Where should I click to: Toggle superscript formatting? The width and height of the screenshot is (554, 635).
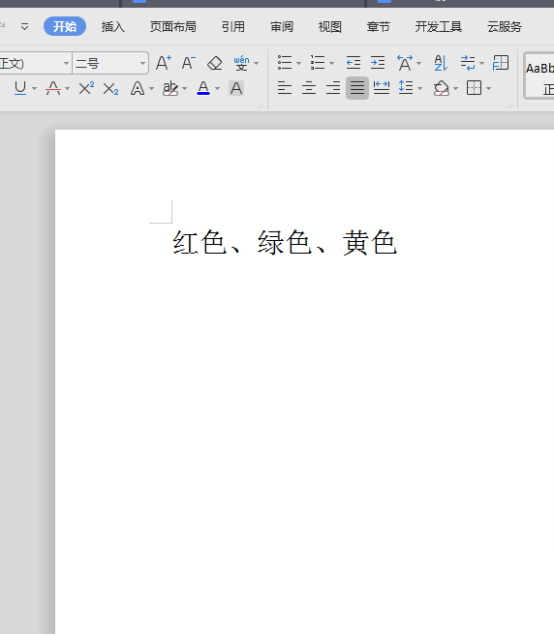pos(86,88)
